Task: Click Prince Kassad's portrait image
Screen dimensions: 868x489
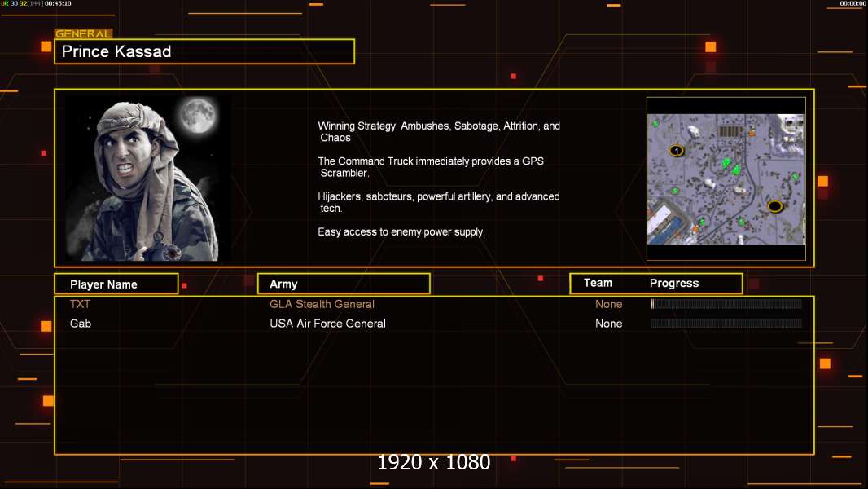Action: pyautogui.click(x=148, y=178)
